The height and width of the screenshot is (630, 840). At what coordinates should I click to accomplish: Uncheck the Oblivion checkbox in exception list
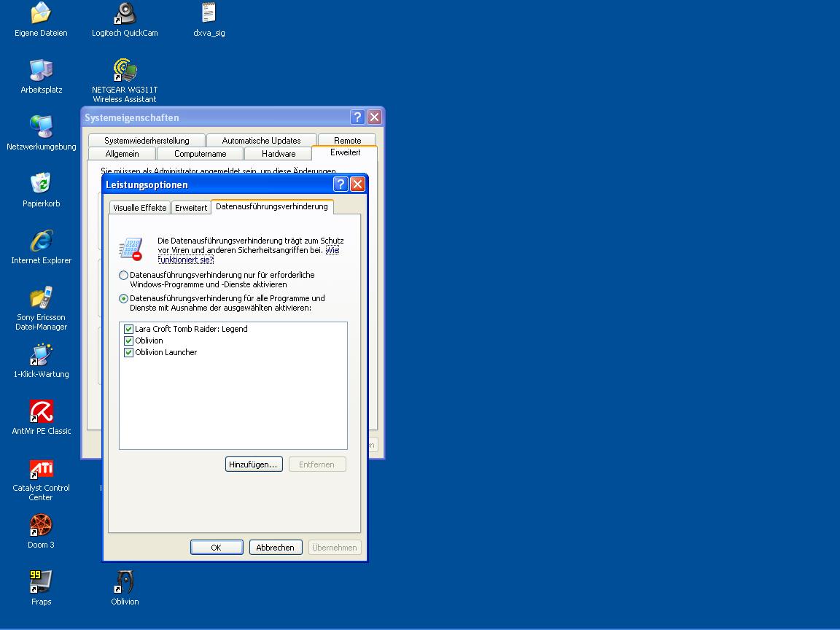(128, 341)
